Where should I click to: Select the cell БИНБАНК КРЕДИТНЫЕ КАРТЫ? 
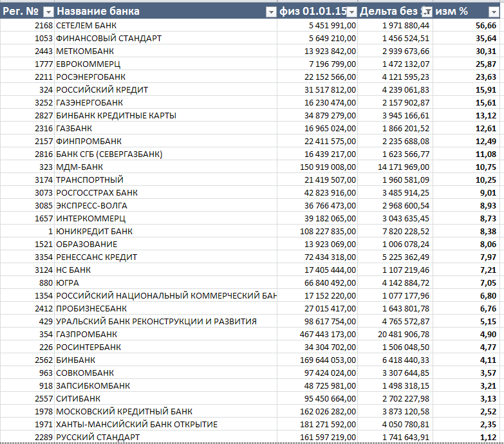pos(165,115)
